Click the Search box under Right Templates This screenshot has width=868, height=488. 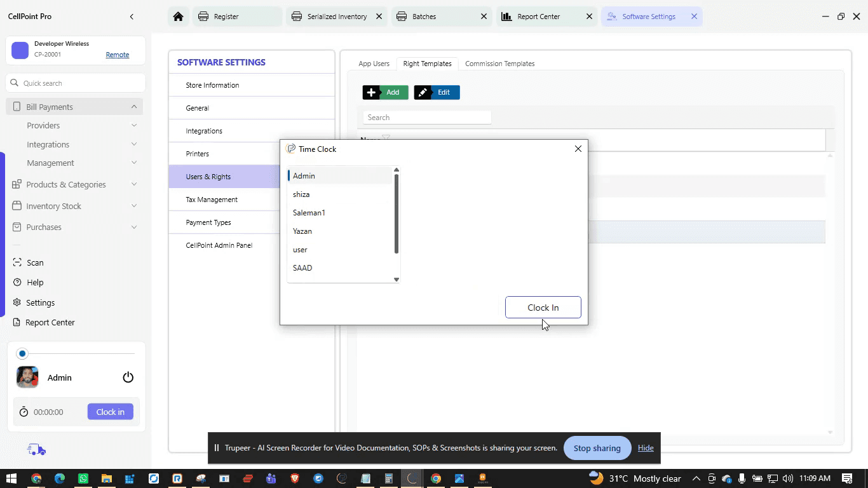427,118
